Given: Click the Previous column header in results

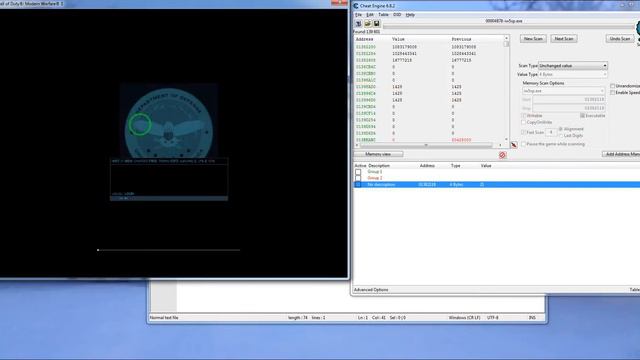Looking at the screenshot, I should 462,39.
